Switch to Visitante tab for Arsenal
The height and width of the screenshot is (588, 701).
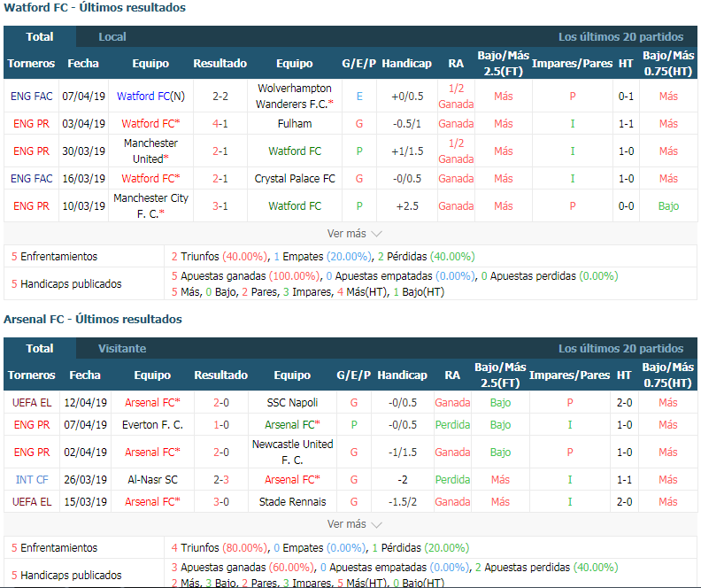click(122, 348)
